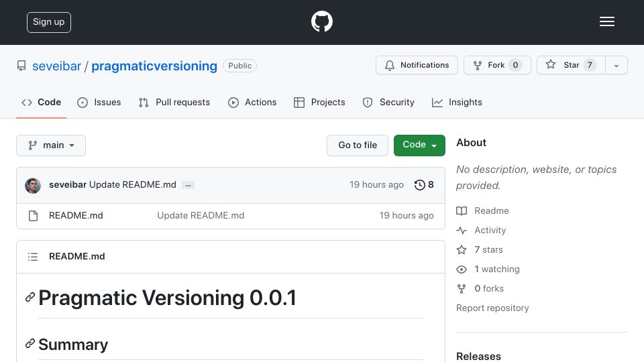Image resolution: width=644 pixels, height=362 pixels.
Task: Open the README outline list icon
Action: point(33,257)
